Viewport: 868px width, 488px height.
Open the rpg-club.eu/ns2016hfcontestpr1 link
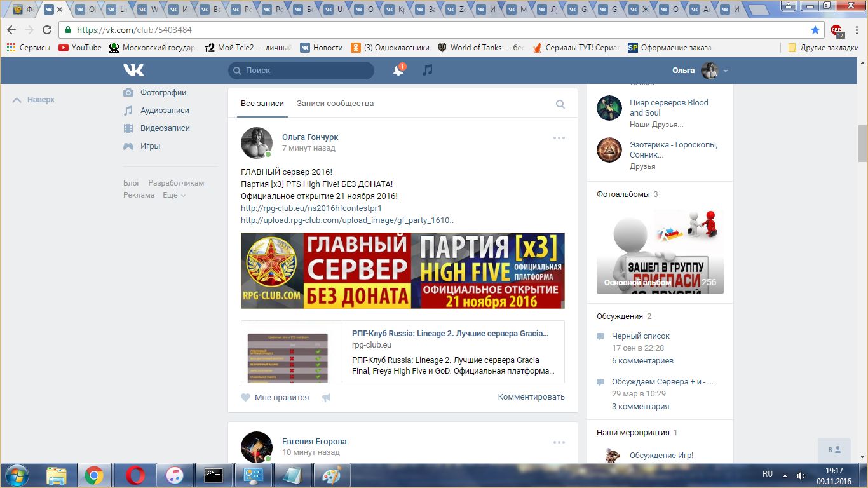(x=311, y=208)
